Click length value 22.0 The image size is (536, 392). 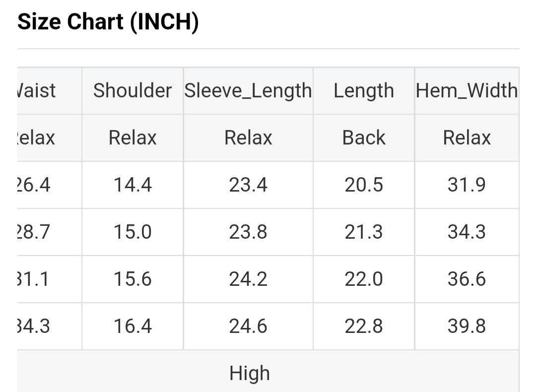[x=364, y=279]
